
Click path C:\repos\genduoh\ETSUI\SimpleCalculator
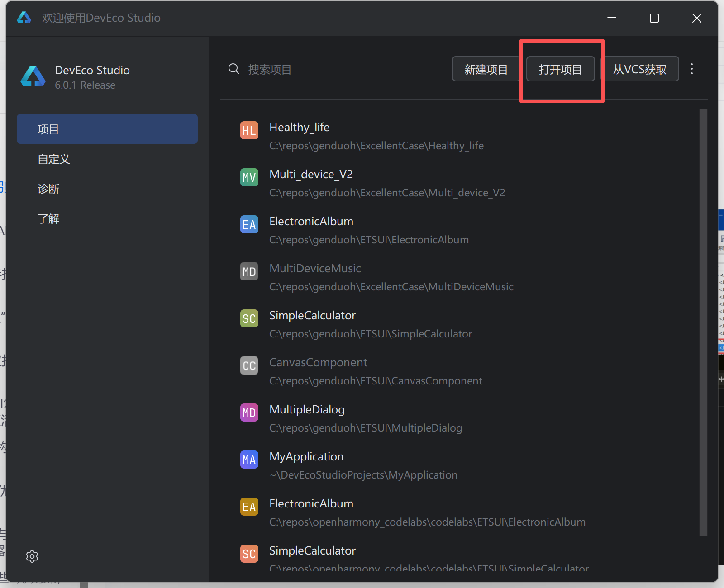pyautogui.click(x=371, y=334)
